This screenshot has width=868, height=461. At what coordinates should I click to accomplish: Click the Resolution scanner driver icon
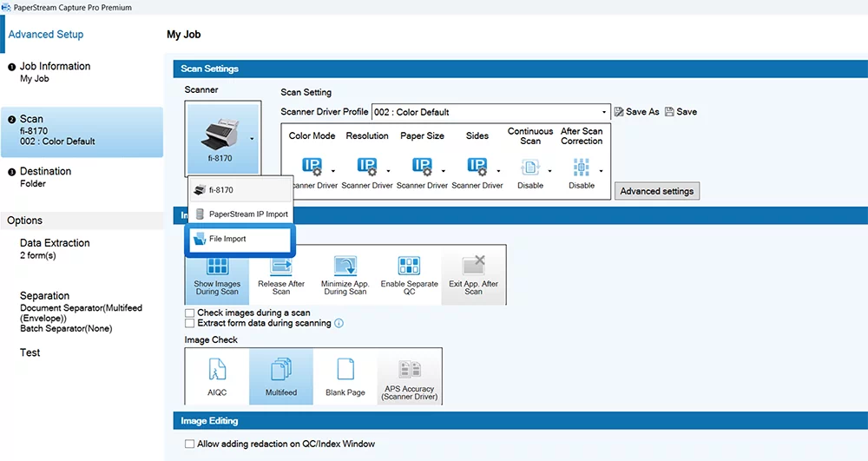click(367, 166)
